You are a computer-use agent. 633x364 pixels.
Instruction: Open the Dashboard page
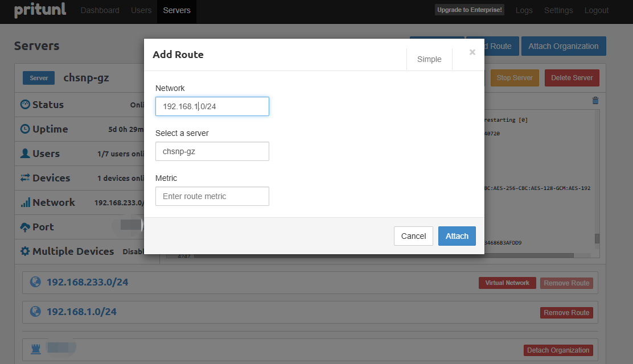(x=100, y=10)
